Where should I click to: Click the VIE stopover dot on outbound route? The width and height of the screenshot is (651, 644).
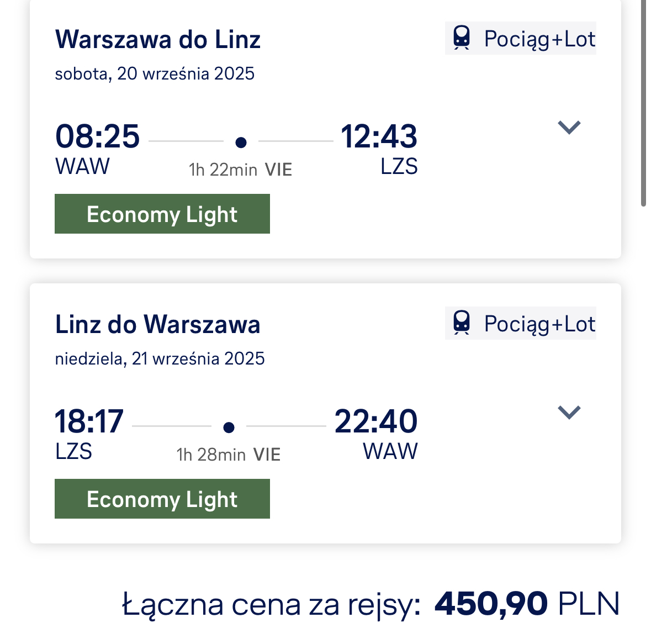pyautogui.click(x=241, y=142)
